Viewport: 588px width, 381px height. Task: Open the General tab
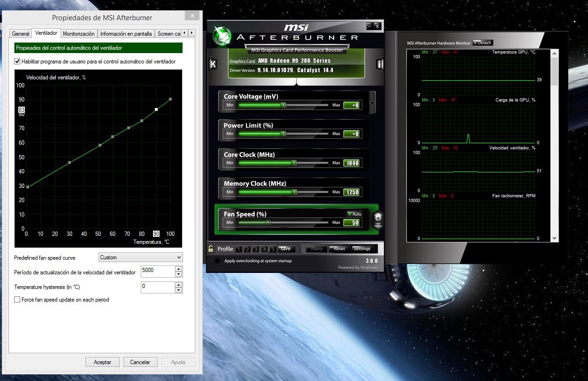(21, 34)
